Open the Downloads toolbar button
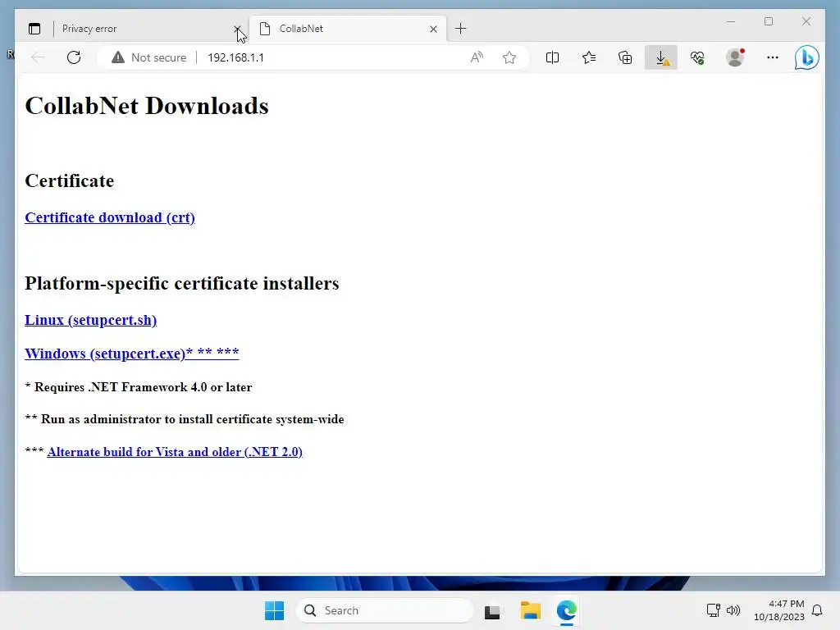 (x=661, y=57)
